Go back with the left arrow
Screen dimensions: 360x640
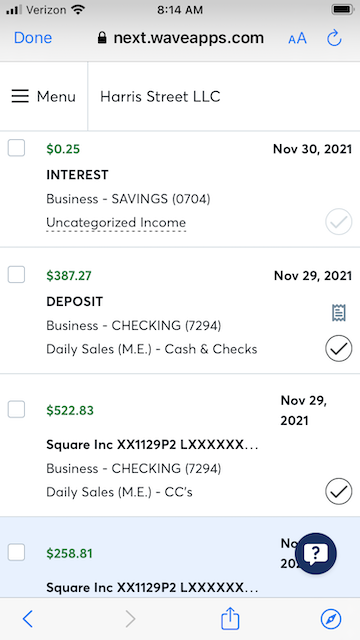click(27, 619)
